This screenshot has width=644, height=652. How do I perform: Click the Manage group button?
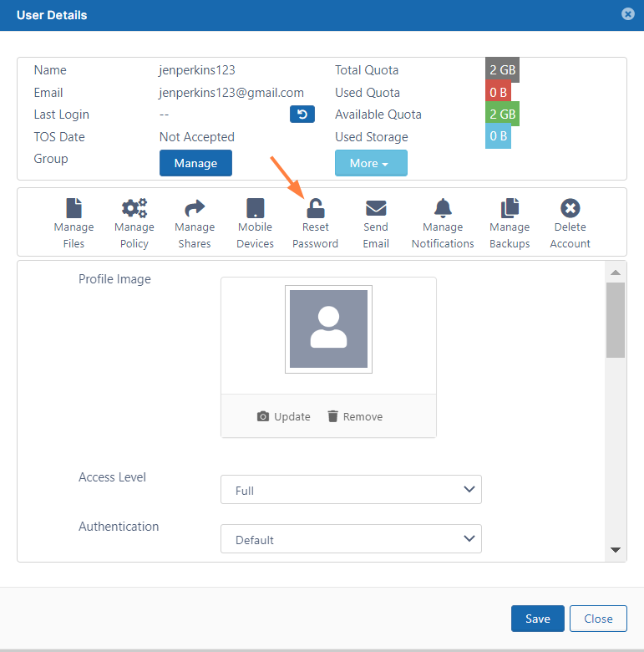tap(195, 163)
